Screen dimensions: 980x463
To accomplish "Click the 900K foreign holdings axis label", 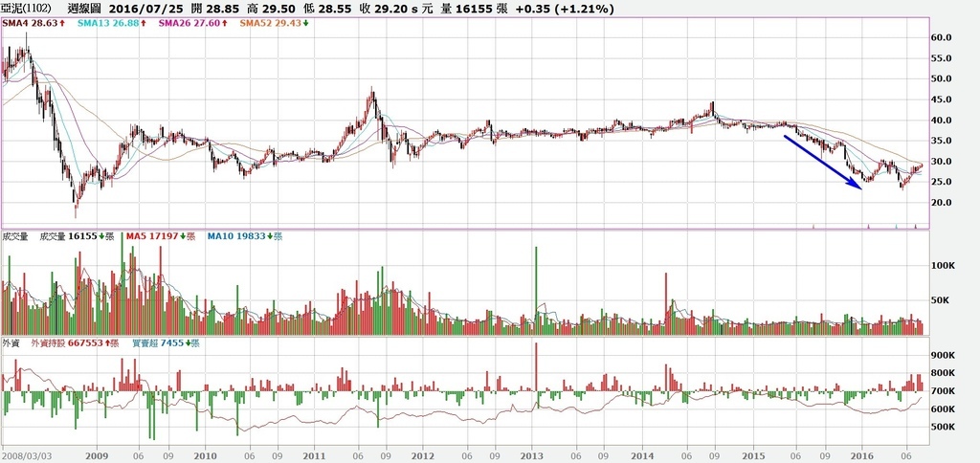I will pos(943,355).
